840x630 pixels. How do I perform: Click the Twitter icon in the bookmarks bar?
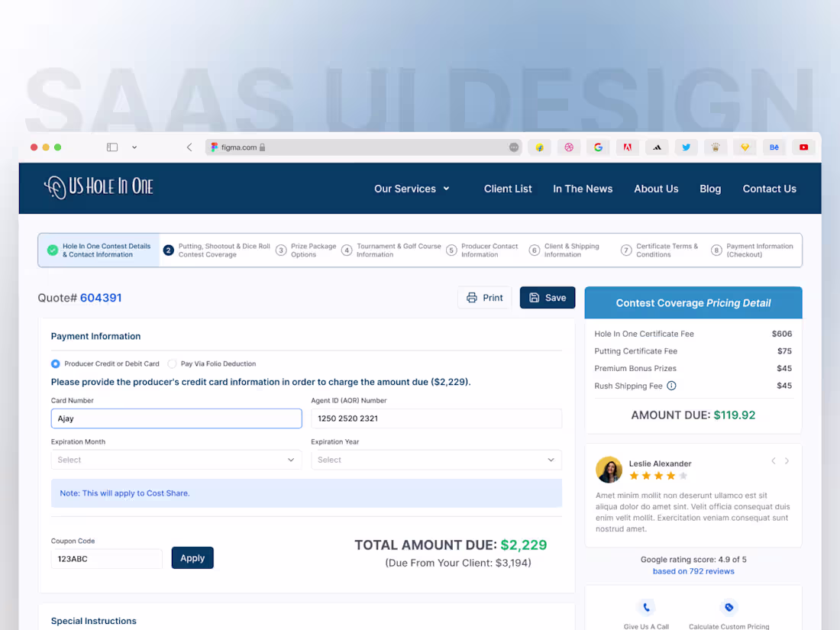point(686,147)
